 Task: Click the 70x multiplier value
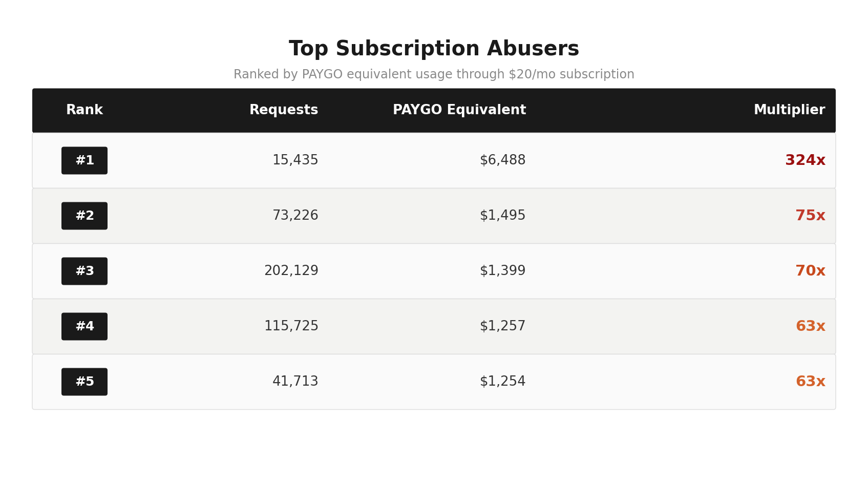[810, 271]
